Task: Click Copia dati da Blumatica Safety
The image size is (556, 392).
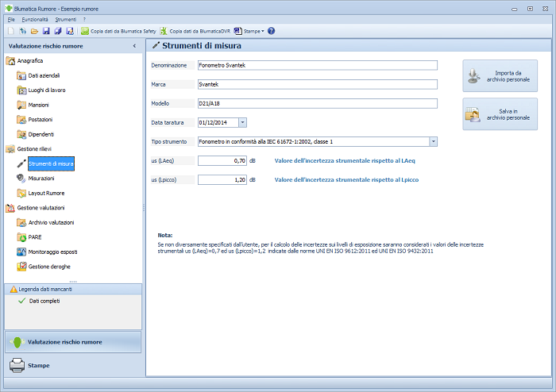Action: [118, 31]
